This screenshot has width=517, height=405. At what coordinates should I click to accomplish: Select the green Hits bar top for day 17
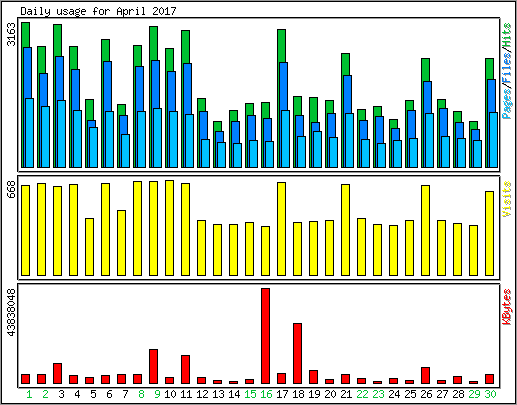(282, 46)
